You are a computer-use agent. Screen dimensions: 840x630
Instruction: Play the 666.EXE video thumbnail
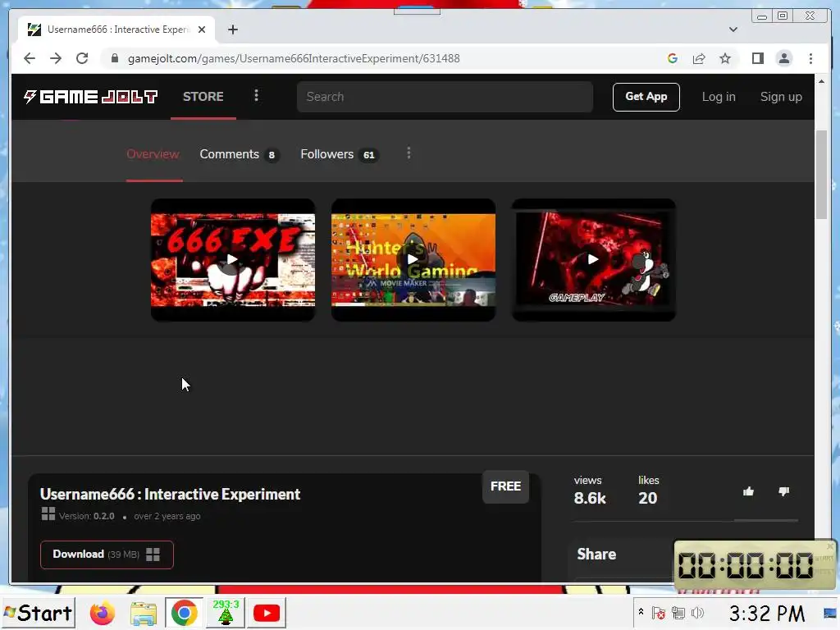[x=232, y=260]
